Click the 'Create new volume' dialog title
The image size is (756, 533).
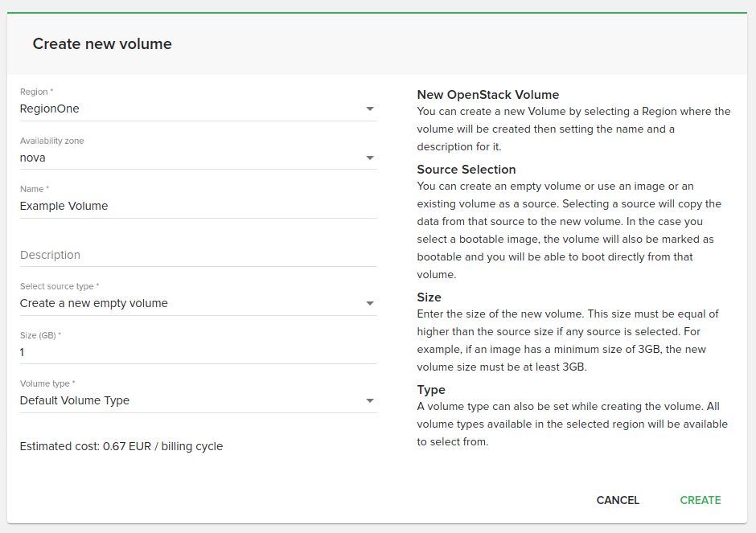[102, 44]
